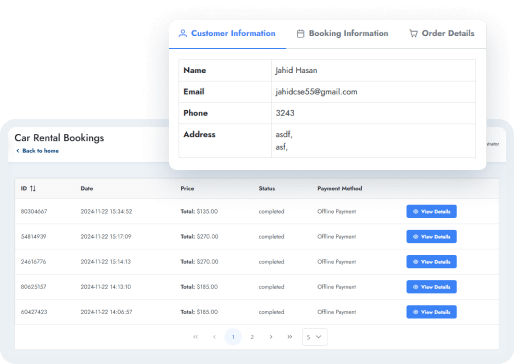The height and width of the screenshot is (364, 519).
Task: View details for booking 54814939
Action: 431,237
